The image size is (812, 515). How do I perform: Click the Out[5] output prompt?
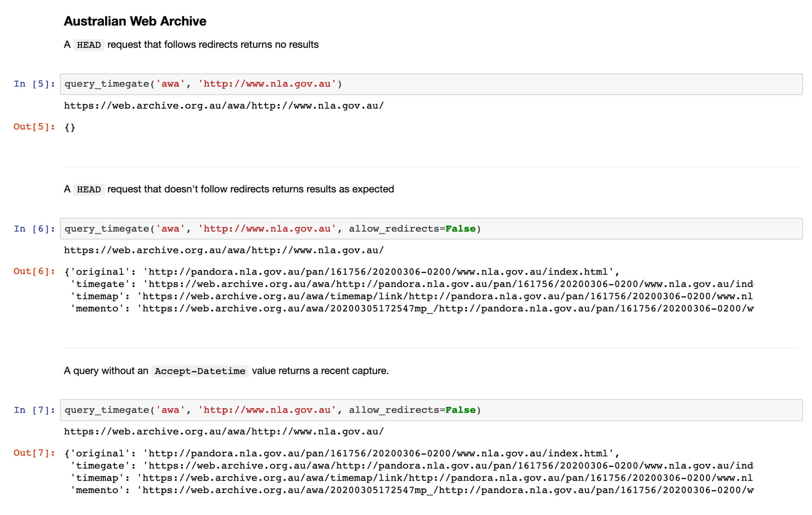point(34,127)
